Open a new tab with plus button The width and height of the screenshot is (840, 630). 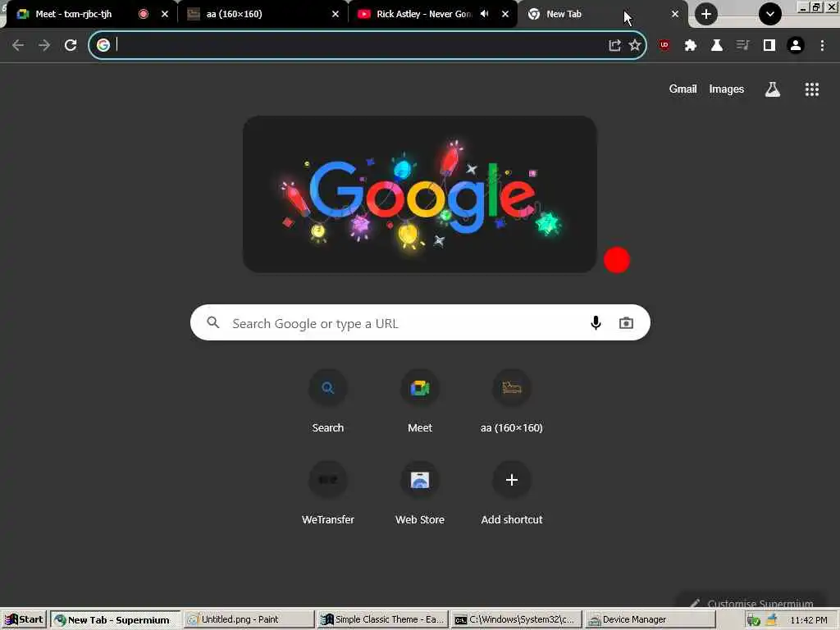(706, 15)
